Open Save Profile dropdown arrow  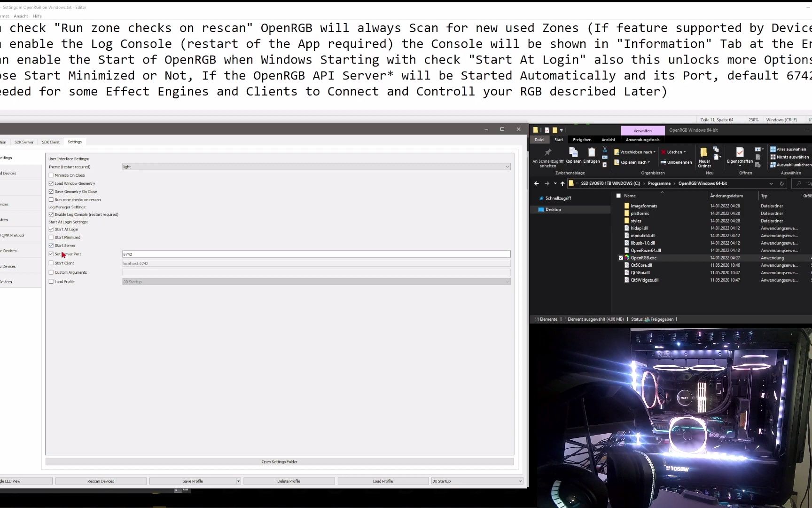click(238, 481)
